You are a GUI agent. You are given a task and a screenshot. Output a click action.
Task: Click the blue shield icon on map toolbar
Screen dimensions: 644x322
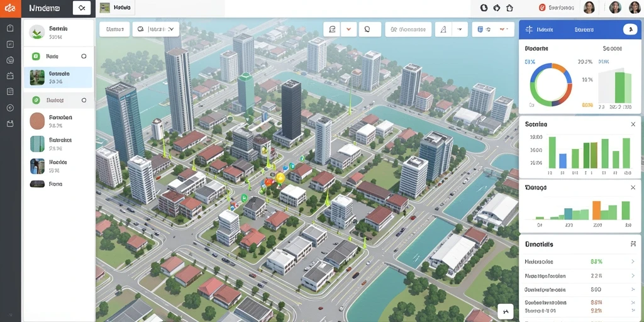pos(480,30)
